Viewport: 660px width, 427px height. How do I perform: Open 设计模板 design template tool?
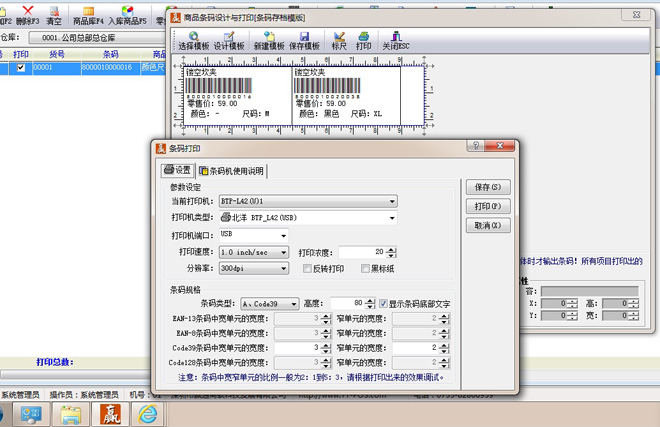click(x=229, y=41)
